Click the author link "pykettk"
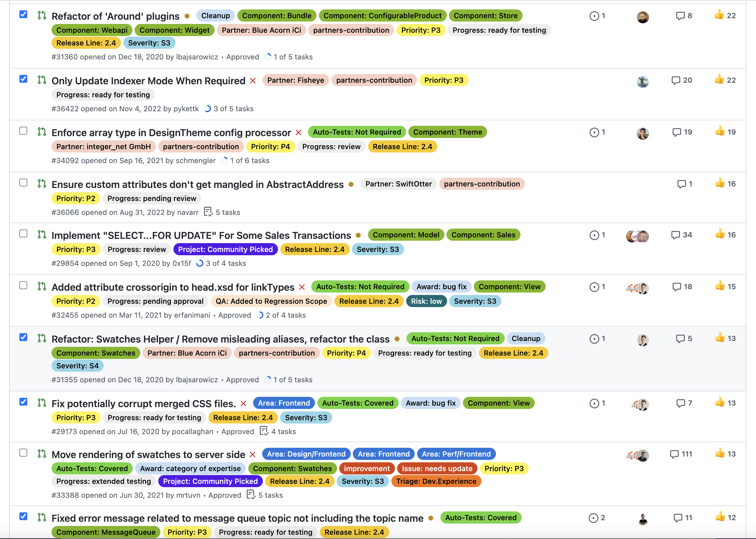This screenshot has height=539, width=756. 186,109
